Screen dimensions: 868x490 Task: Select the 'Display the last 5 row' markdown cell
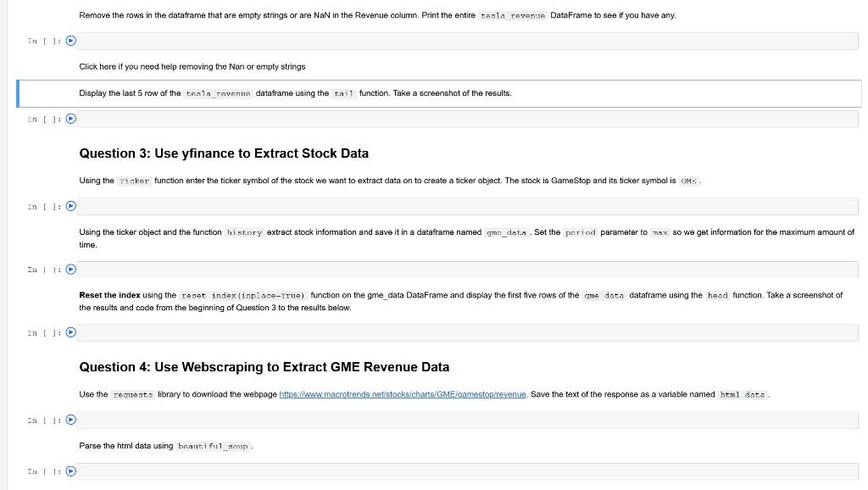(x=295, y=93)
